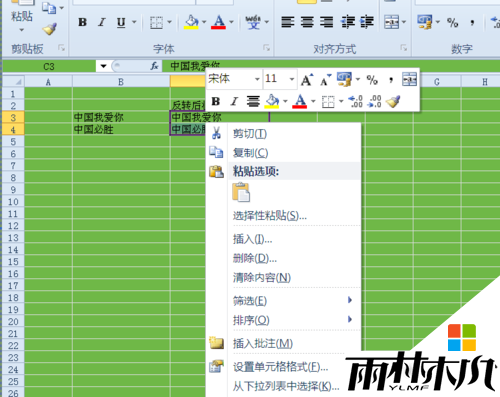Click the Format Painter brush in ribbon clipboard
The image size is (500, 397).
50,29
